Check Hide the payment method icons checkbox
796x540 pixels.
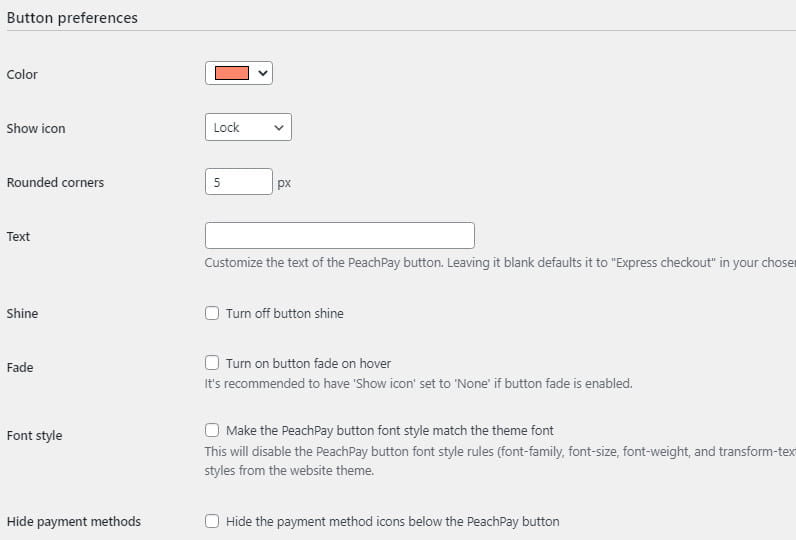[212, 521]
